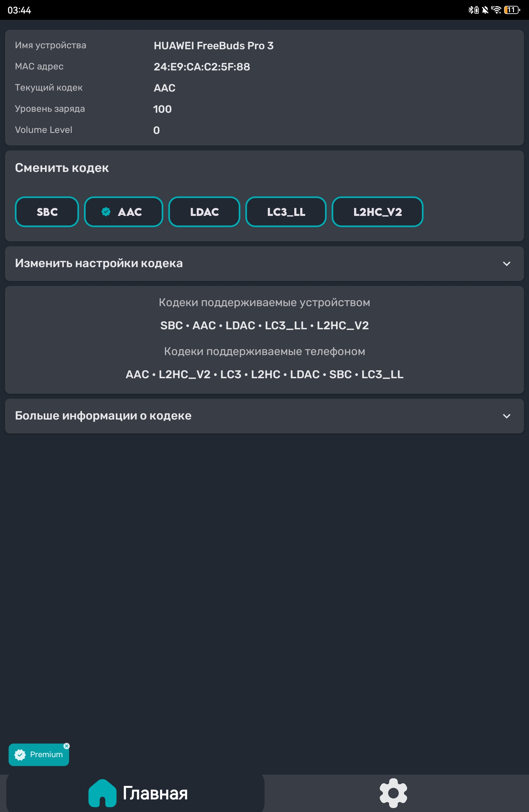Open the settings gear tab
This screenshot has width=529, height=812.
click(x=393, y=793)
